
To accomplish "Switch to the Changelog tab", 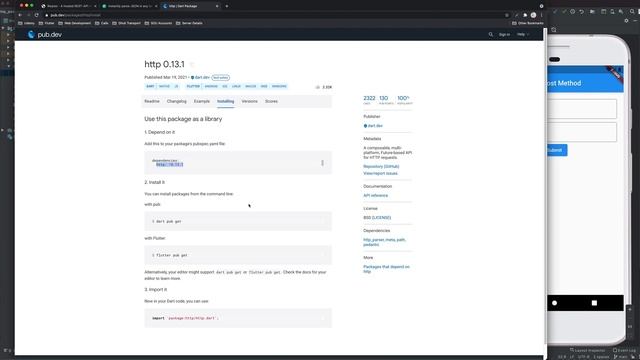I will [176, 101].
